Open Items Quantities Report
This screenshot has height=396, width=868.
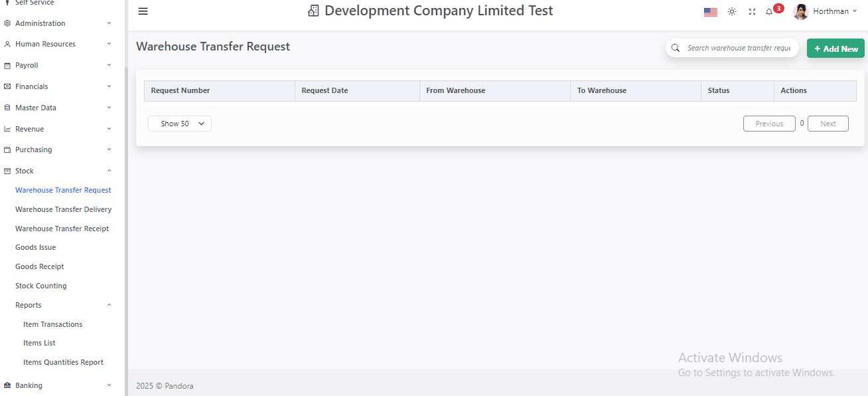[63, 362]
